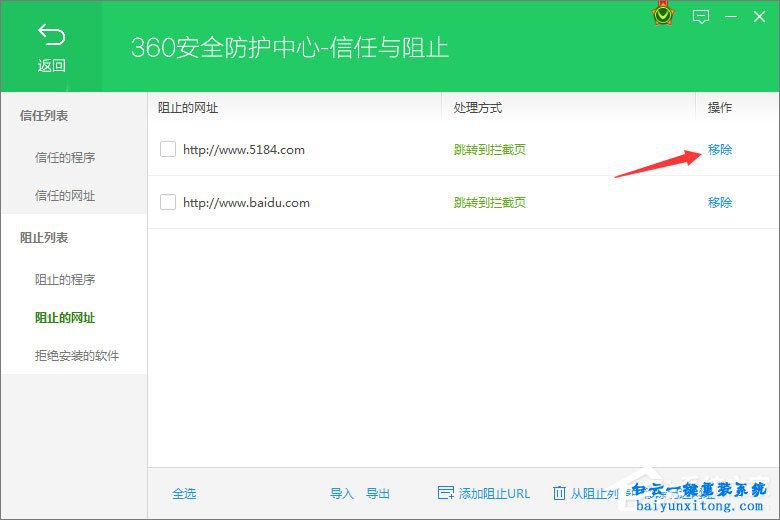Click 全选 to select all URLs

pyautogui.click(x=184, y=493)
